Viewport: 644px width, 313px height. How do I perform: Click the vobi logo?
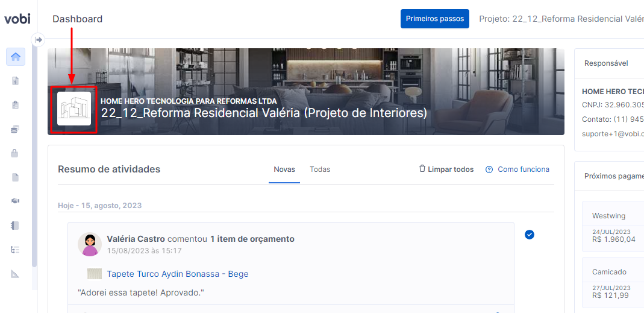(x=17, y=19)
